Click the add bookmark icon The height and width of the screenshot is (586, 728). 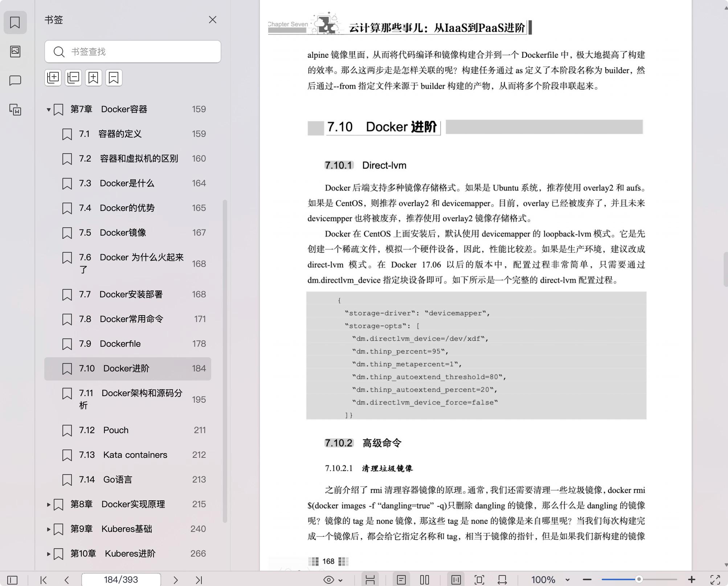tap(93, 77)
